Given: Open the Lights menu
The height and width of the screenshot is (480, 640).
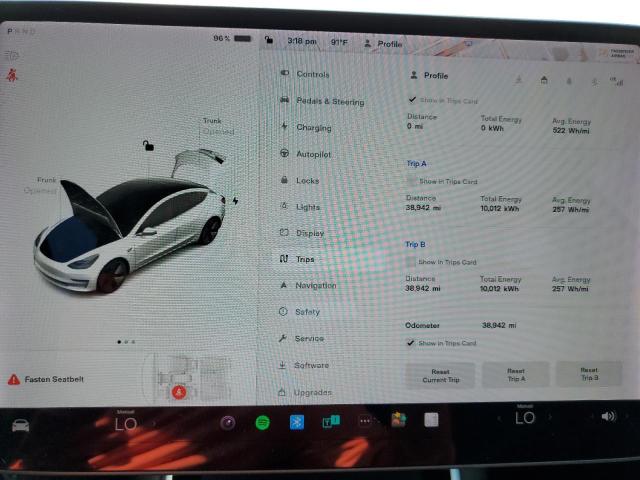Looking at the screenshot, I should click(x=300, y=207).
